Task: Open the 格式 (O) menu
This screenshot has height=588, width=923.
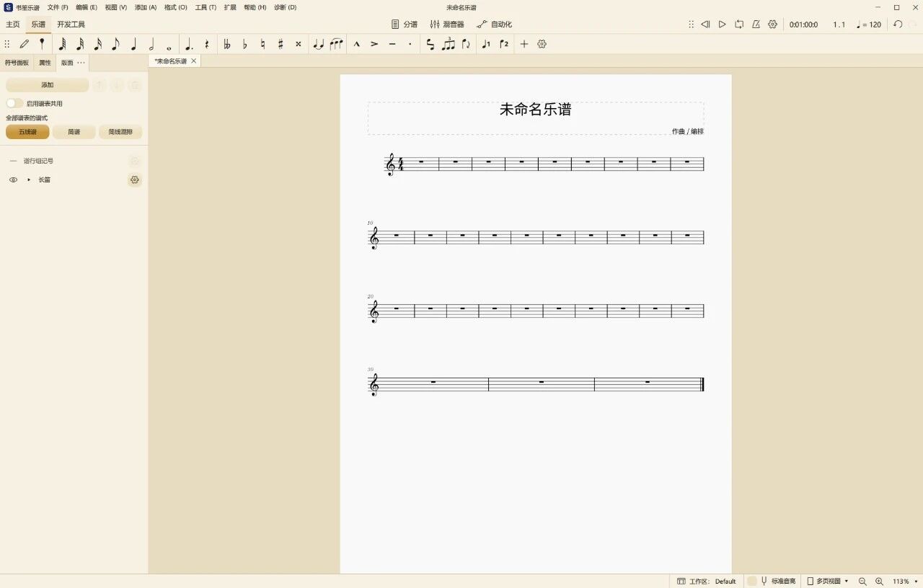Action: (175, 7)
